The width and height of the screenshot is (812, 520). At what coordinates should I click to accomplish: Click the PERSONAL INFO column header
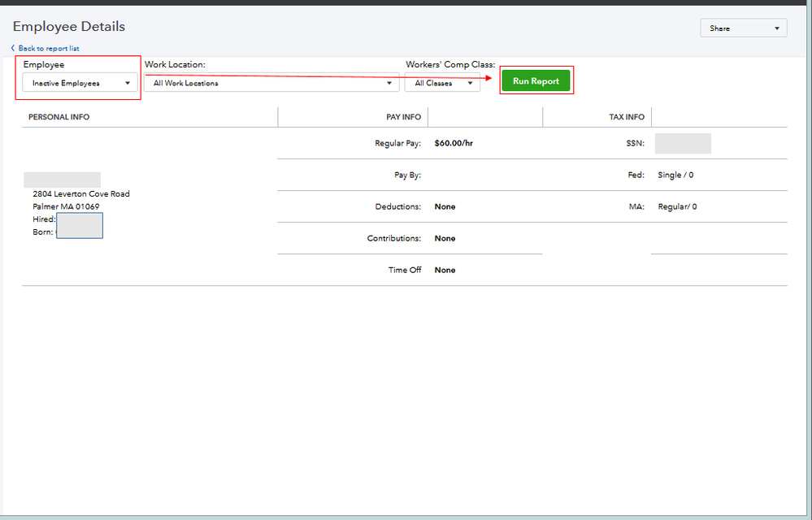[59, 117]
